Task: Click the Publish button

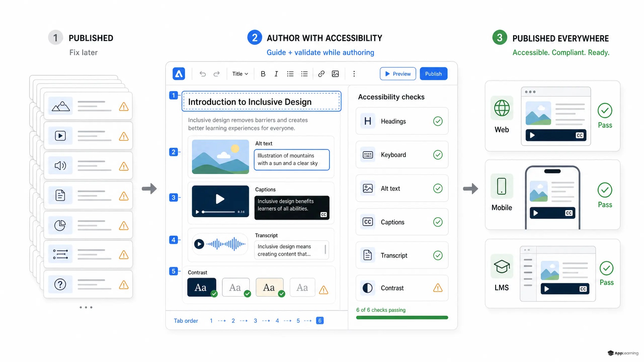Action: pos(433,74)
